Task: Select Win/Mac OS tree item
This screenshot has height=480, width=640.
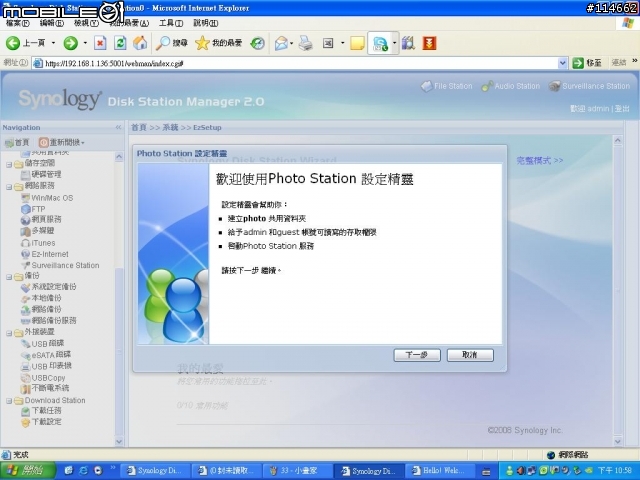Action: coord(47,198)
